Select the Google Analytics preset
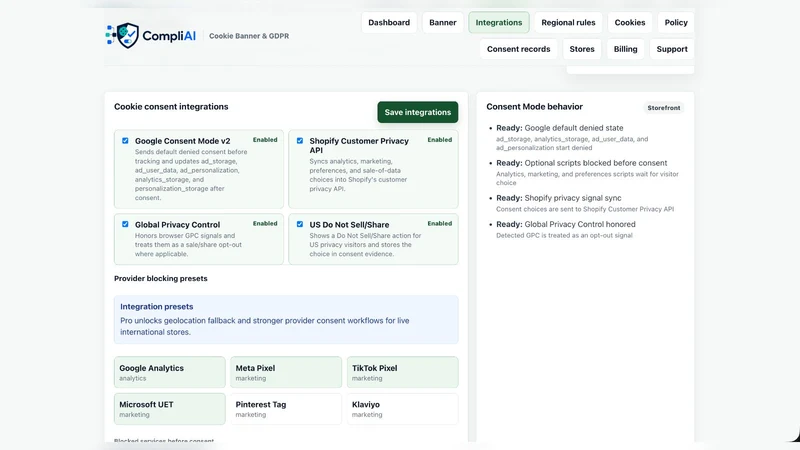 coord(169,372)
